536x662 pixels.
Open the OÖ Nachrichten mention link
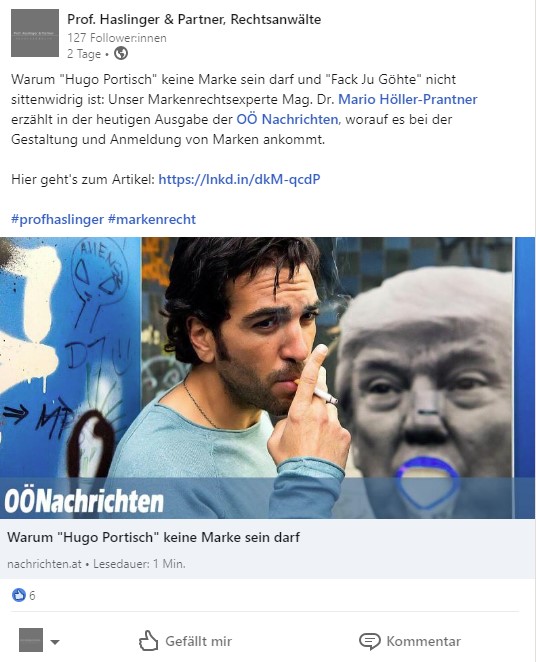[287, 119]
